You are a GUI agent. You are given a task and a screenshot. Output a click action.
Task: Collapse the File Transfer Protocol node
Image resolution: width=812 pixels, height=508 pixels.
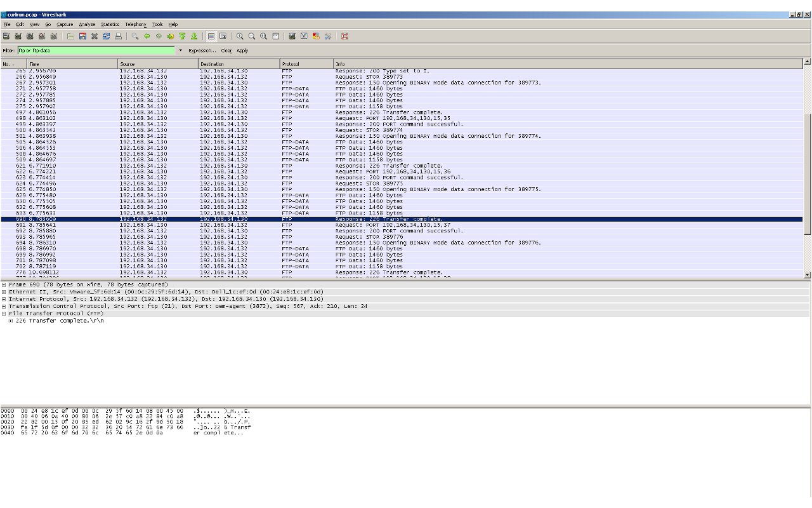pos(4,313)
